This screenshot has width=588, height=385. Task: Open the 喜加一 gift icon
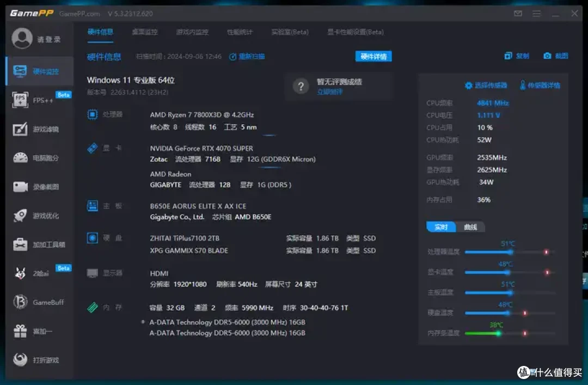pos(20,331)
